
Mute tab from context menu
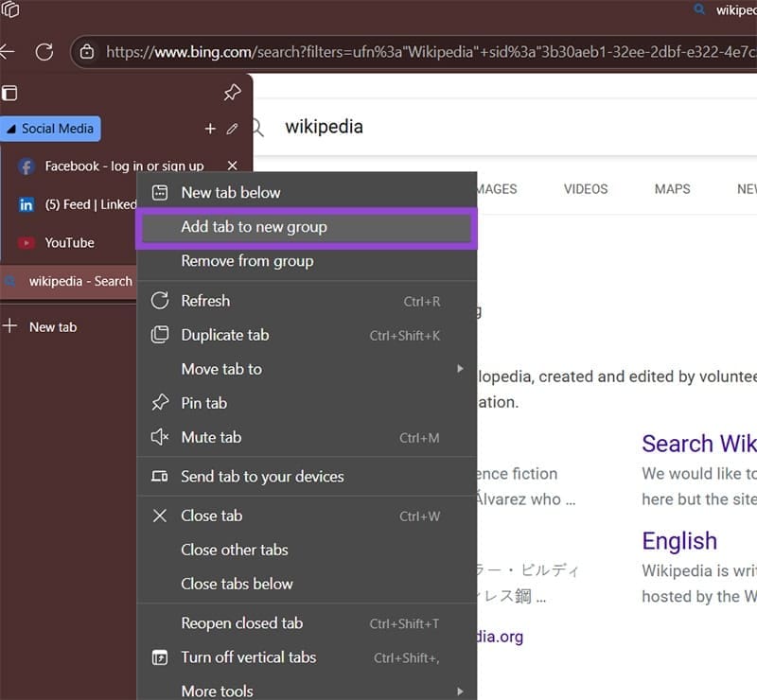[x=211, y=437]
